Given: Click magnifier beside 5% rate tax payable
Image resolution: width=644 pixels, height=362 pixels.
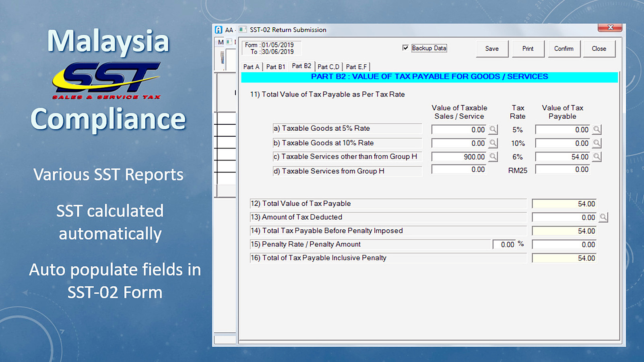Looking at the screenshot, I should [597, 130].
